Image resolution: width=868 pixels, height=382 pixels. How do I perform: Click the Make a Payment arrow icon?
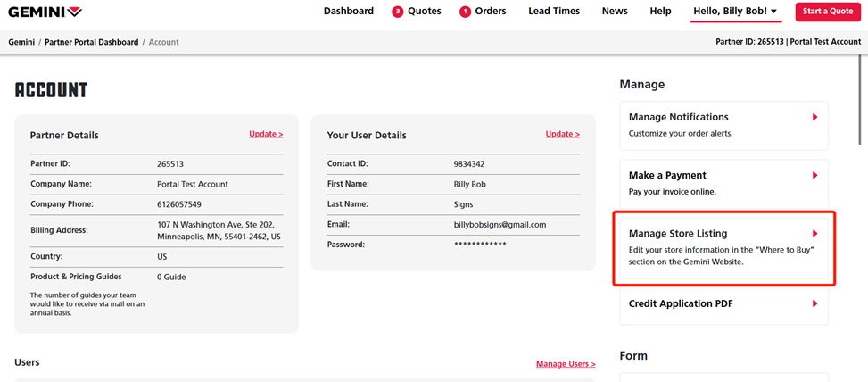click(814, 176)
